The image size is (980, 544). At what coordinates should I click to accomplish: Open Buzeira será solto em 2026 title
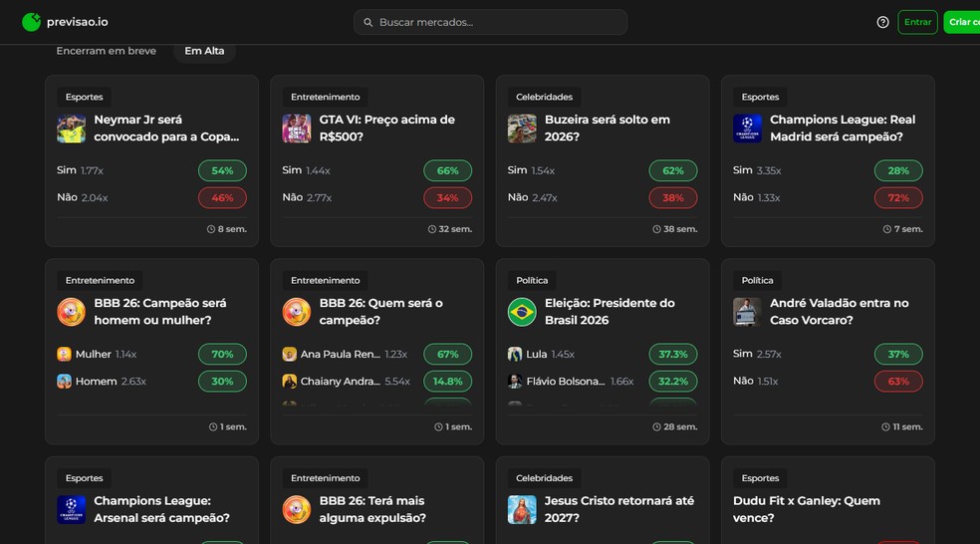tap(607, 129)
